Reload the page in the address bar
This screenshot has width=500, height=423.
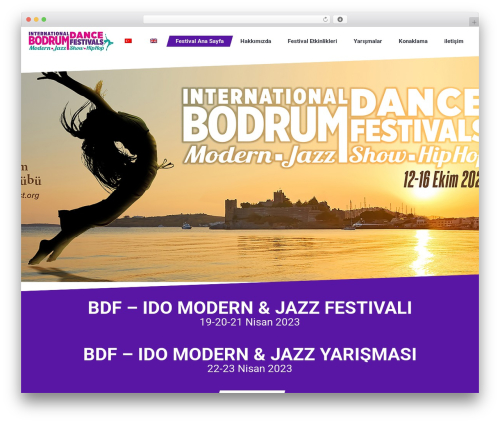click(x=325, y=20)
